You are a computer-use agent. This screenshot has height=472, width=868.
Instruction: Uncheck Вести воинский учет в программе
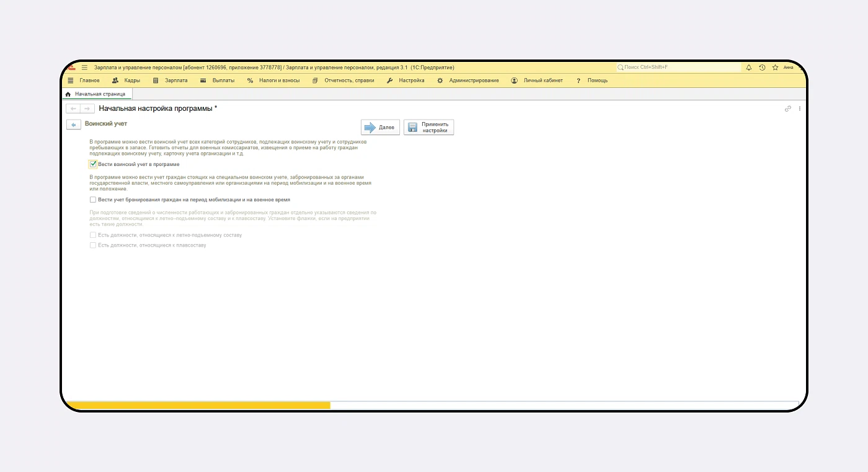click(x=93, y=164)
